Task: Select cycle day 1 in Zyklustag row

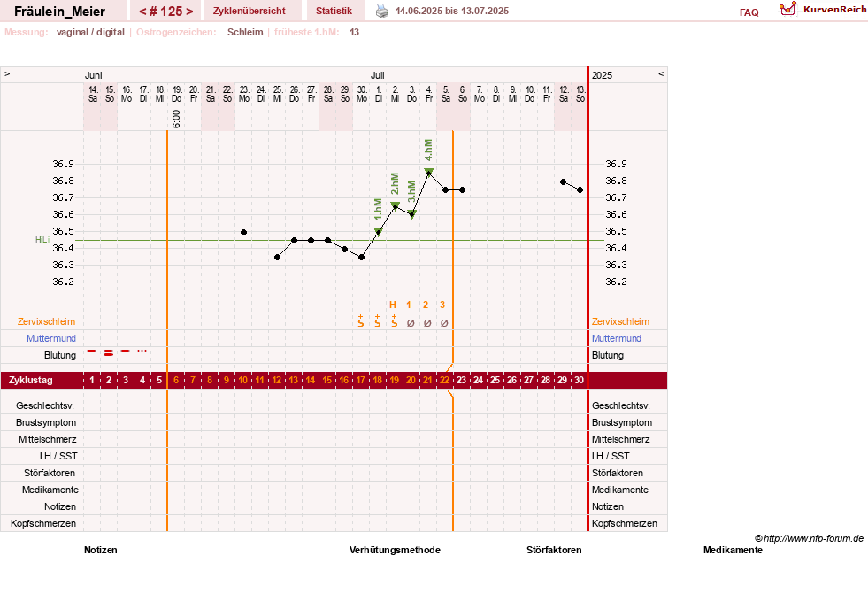Action: tap(92, 380)
